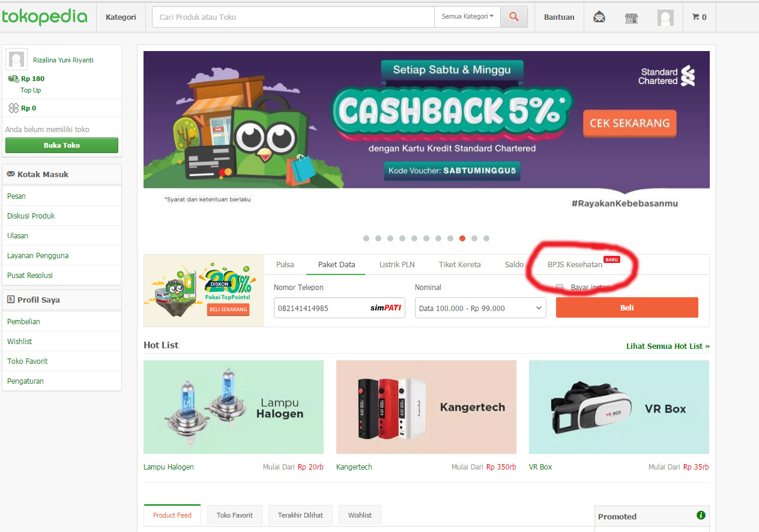Open the shopping cart icon
This screenshot has width=759, height=532.
(696, 17)
